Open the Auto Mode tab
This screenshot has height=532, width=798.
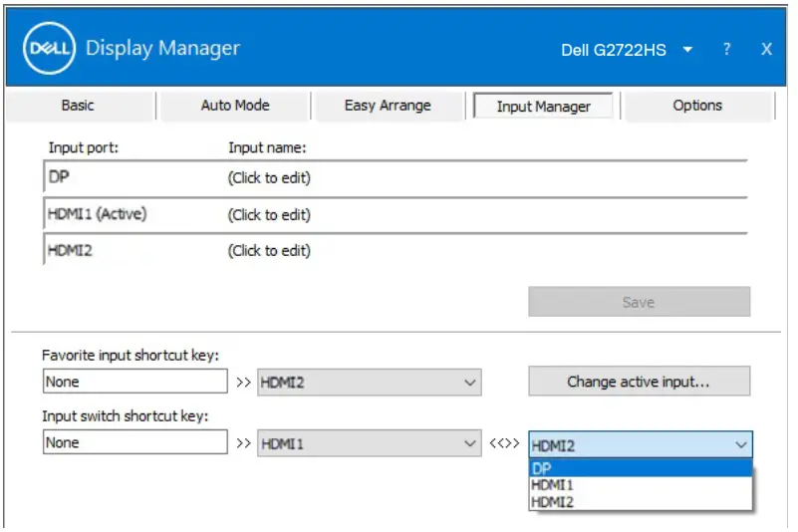[x=235, y=106]
